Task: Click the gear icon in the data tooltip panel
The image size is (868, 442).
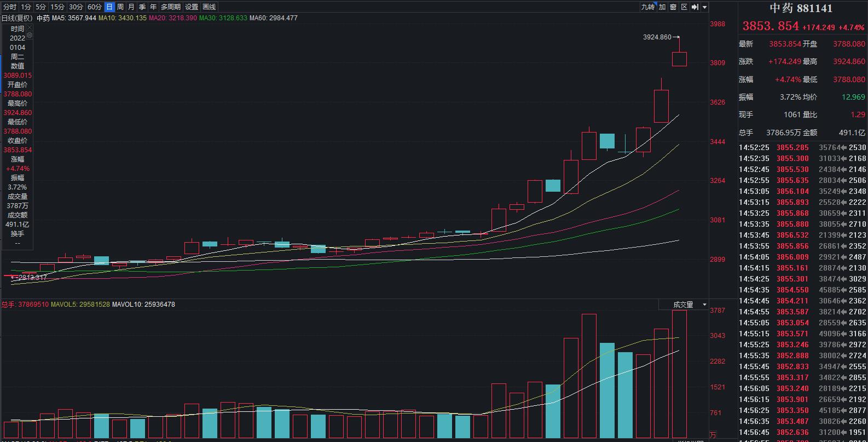Action: pyautogui.click(x=30, y=35)
